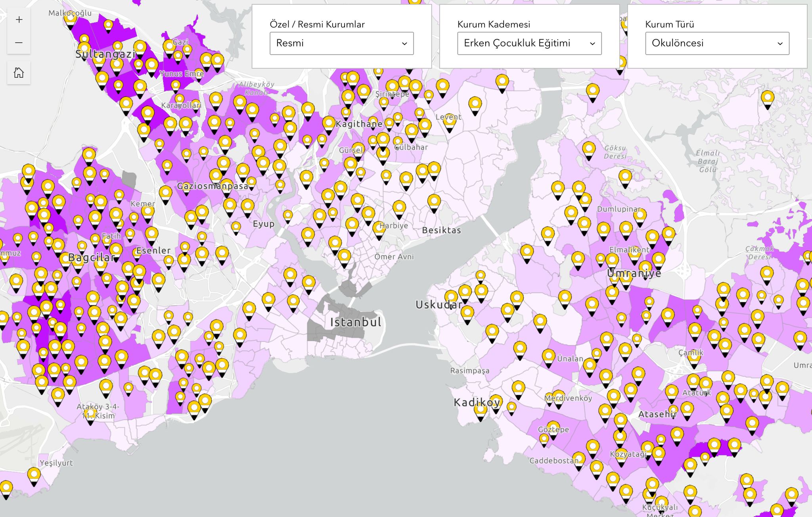
Task: Zoom out with the minus button
Action: (x=19, y=42)
